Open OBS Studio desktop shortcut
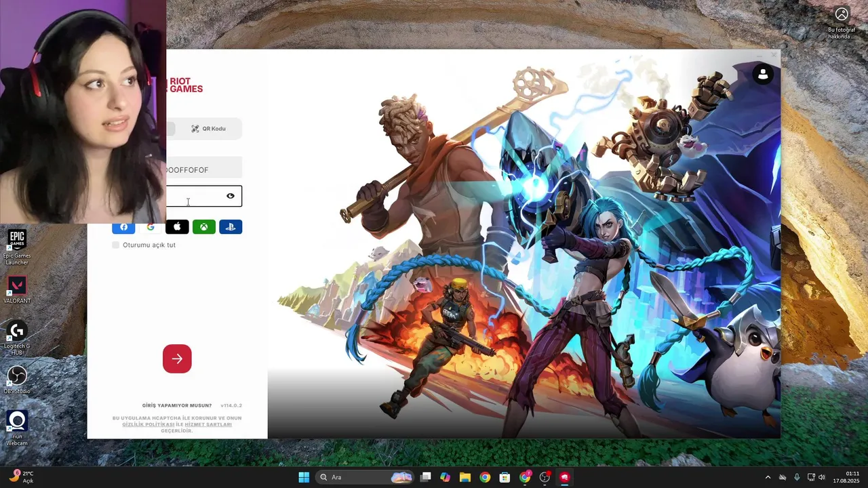Image resolution: width=868 pixels, height=488 pixels. pyautogui.click(x=17, y=380)
